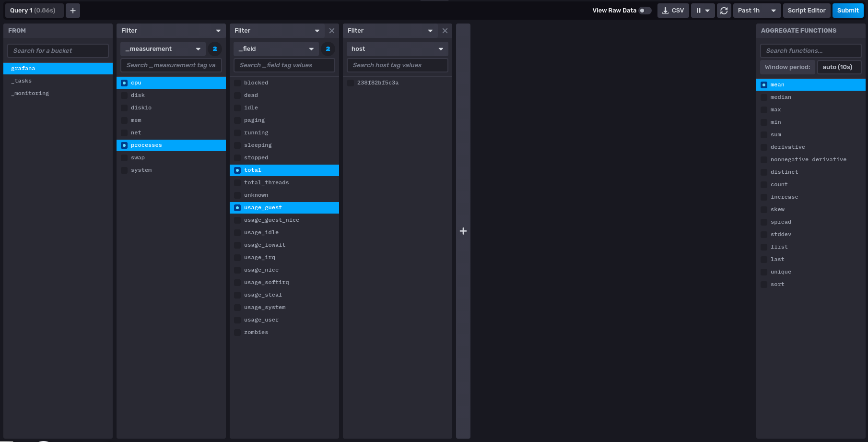Switch to the Script Editor
868x442 pixels.
coord(807,11)
